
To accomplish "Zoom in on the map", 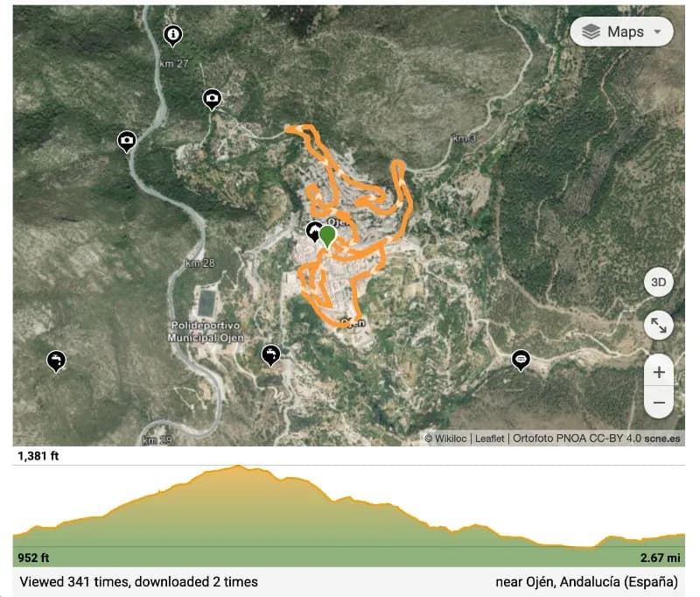I will (x=658, y=371).
